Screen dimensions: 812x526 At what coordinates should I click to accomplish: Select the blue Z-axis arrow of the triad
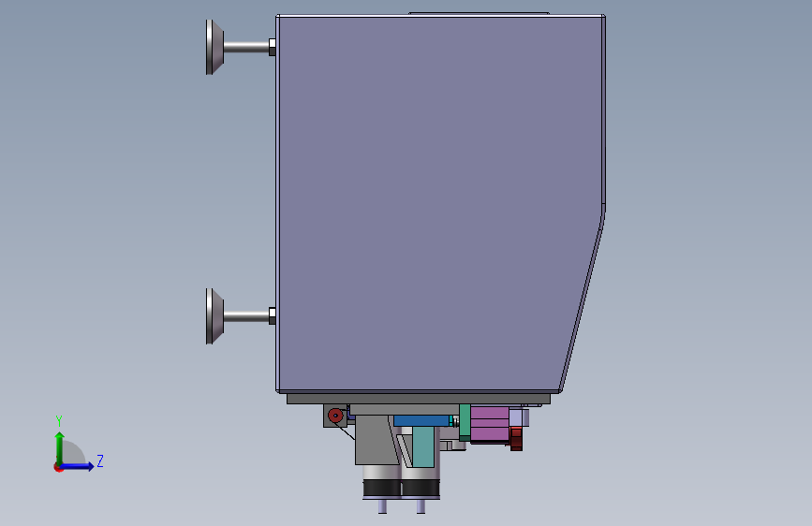pyautogui.click(x=78, y=466)
